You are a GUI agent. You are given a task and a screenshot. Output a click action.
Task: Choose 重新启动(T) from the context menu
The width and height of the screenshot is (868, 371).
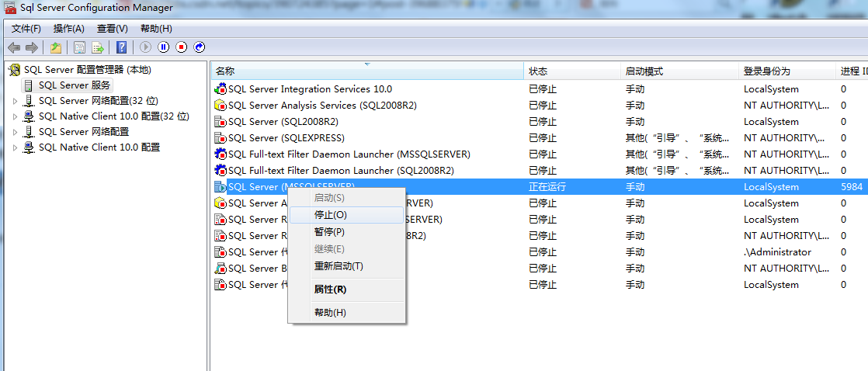[x=338, y=266]
